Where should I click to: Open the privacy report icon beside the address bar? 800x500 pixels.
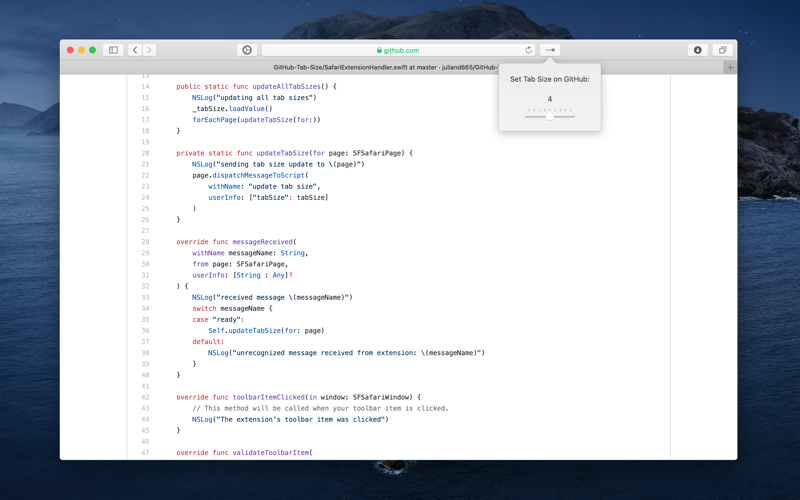247,50
